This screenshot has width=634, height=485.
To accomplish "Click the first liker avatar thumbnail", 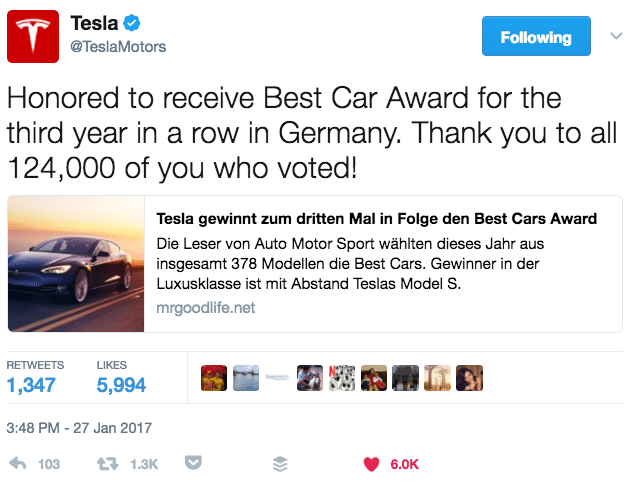I will click(x=214, y=377).
